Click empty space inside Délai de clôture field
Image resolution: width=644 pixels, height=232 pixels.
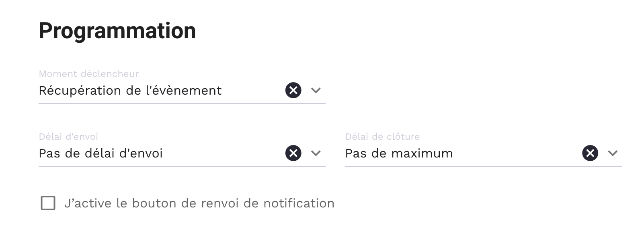pyautogui.click(x=519, y=153)
